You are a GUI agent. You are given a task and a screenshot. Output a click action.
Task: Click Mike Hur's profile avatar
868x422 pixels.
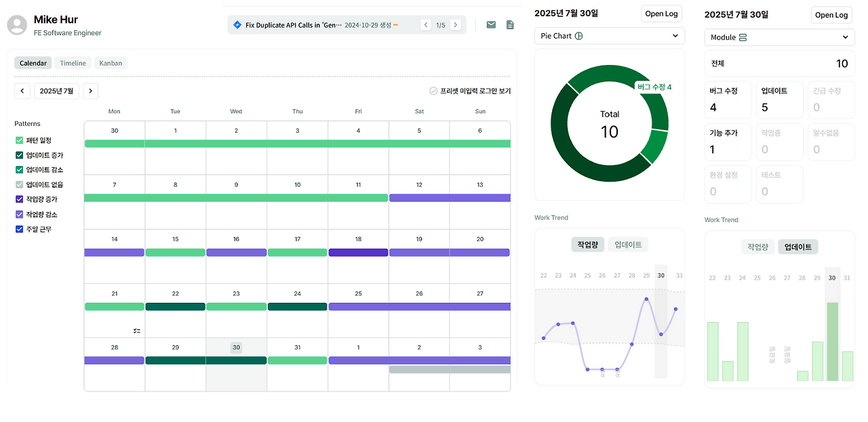point(17,25)
